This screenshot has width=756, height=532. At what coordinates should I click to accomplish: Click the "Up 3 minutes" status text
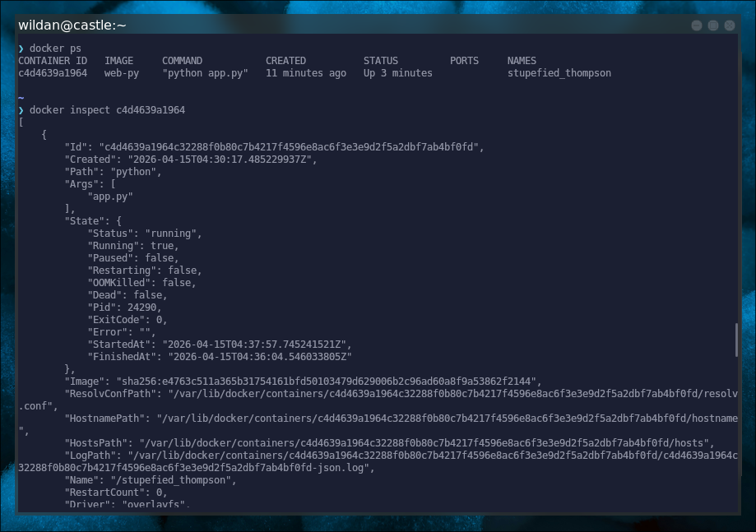pos(397,73)
